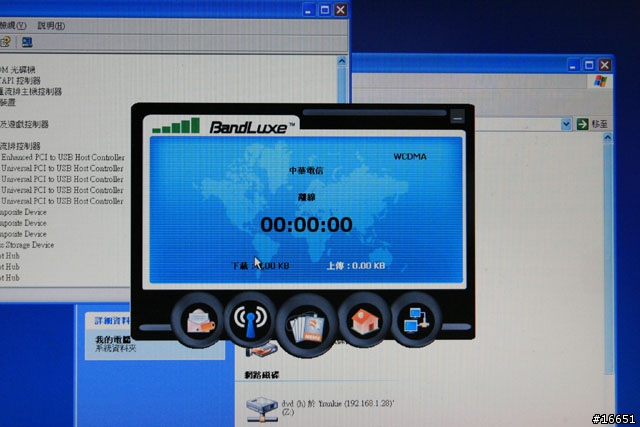
Task: Minimize the BandLuxe window with dash button
Action: [458, 118]
